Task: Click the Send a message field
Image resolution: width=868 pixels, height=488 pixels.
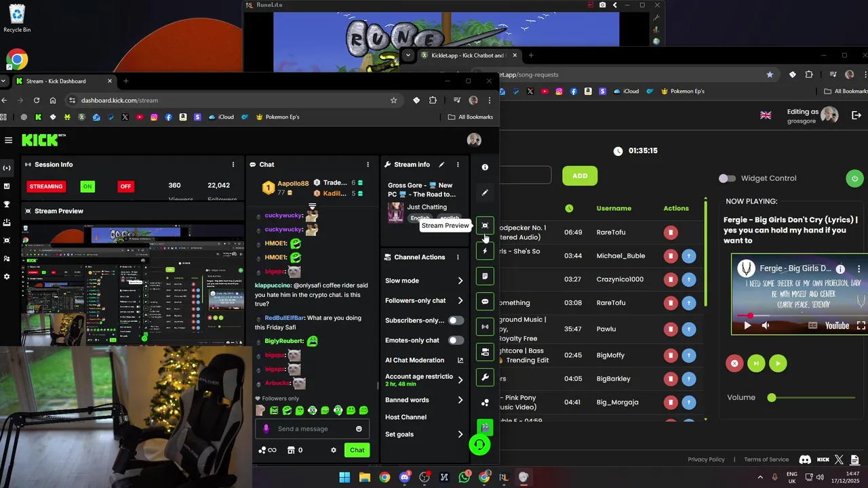Action: pyautogui.click(x=312, y=429)
